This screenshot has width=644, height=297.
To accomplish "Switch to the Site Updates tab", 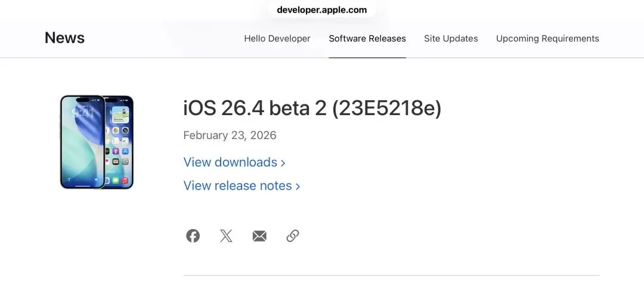I will tap(451, 39).
